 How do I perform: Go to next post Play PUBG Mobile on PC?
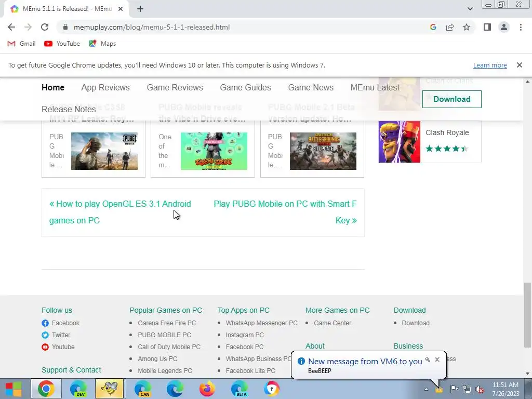285,212
